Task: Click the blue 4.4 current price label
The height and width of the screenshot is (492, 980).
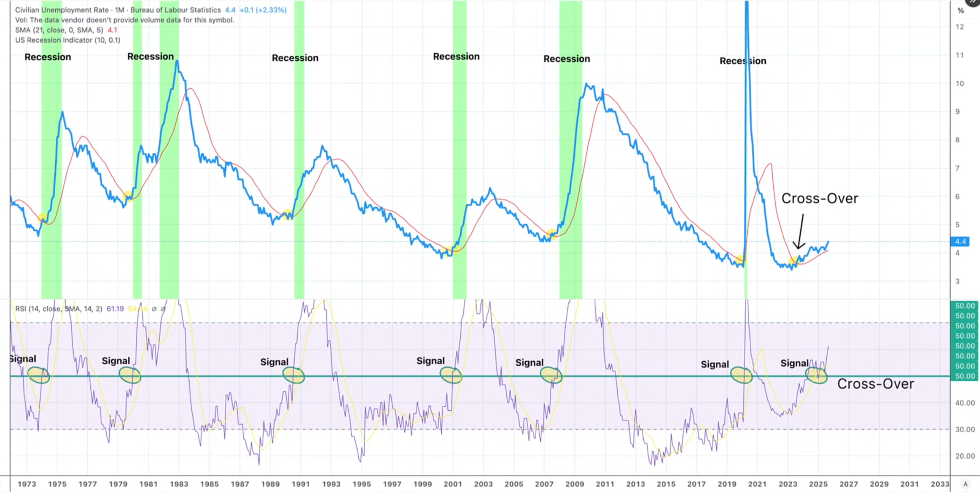Action: tap(960, 242)
